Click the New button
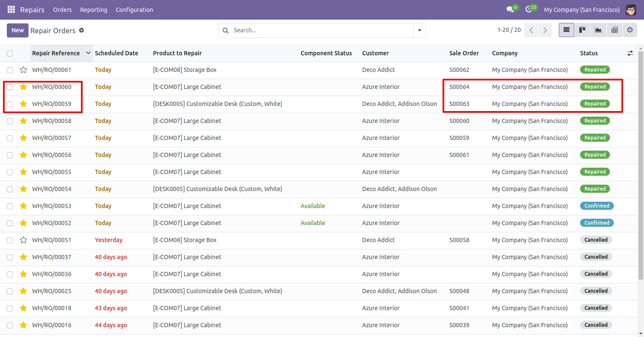The height and width of the screenshot is (337, 644). coord(17,30)
